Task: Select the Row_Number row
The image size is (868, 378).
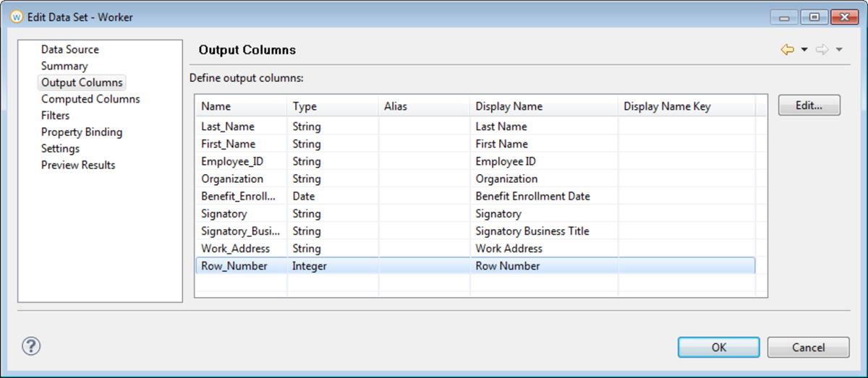Action: (475, 265)
